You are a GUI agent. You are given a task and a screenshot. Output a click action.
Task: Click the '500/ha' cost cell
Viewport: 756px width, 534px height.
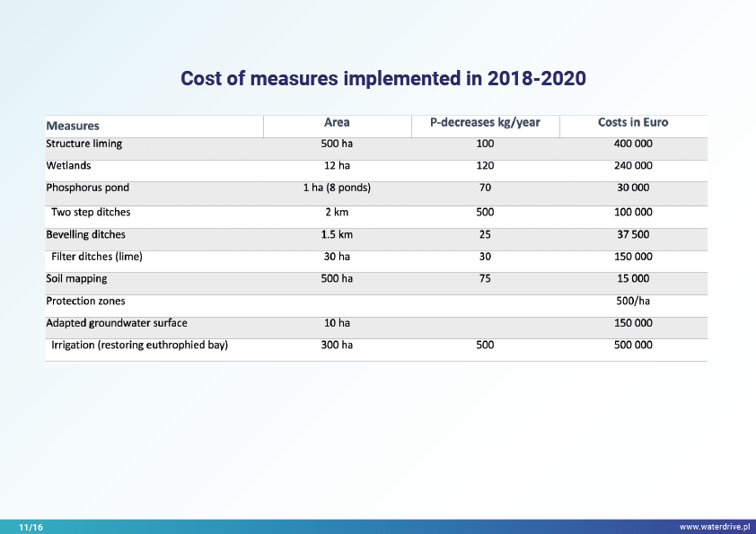point(633,301)
